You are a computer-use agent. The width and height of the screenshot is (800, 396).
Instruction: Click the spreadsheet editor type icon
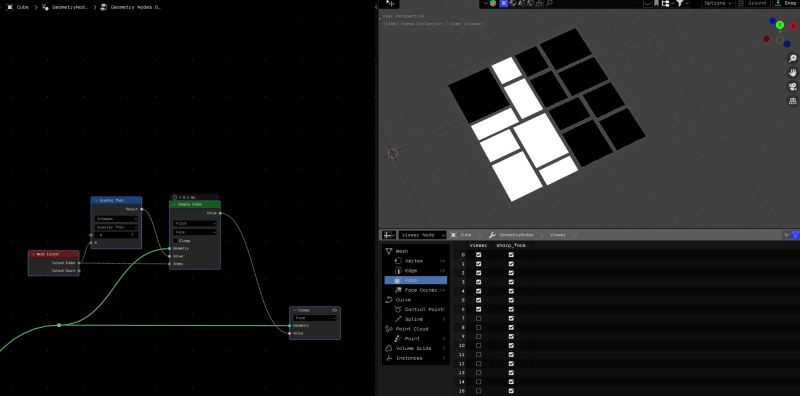coord(389,235)
